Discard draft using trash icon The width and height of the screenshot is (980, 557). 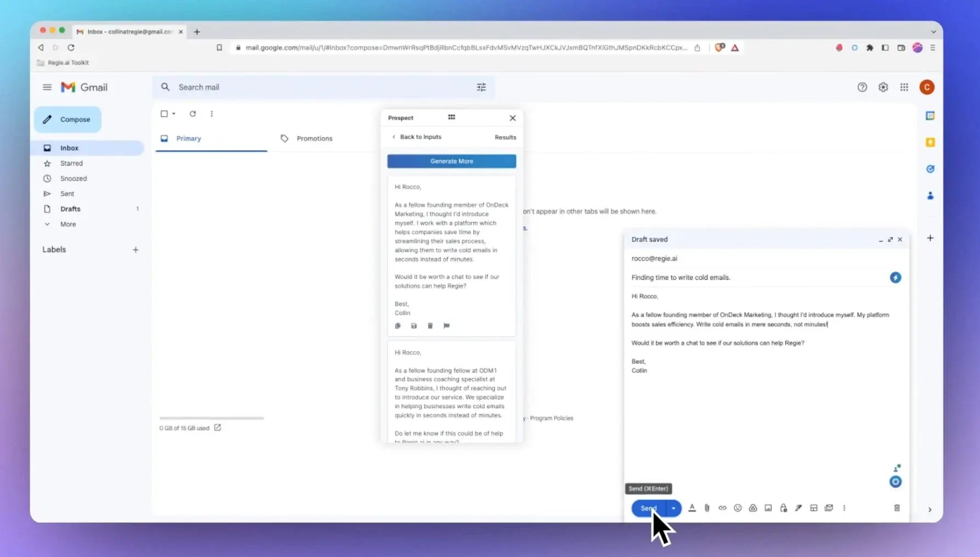pyautogui.click(x=897, y=508)
